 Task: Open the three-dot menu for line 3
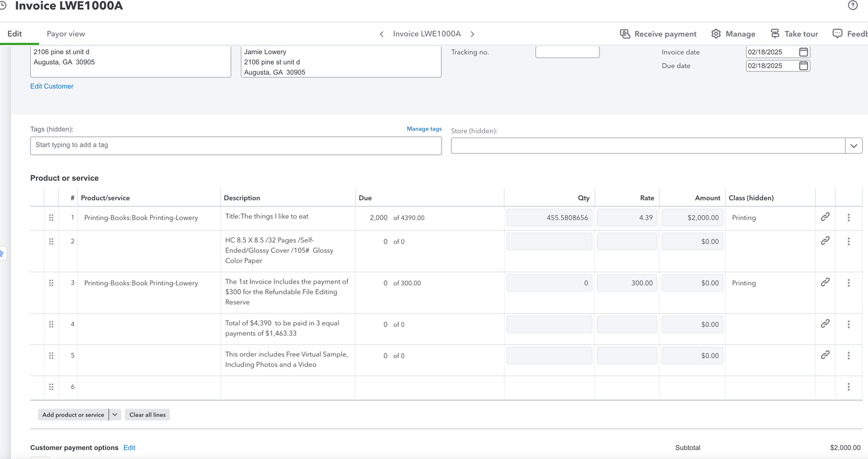(848, 283)
